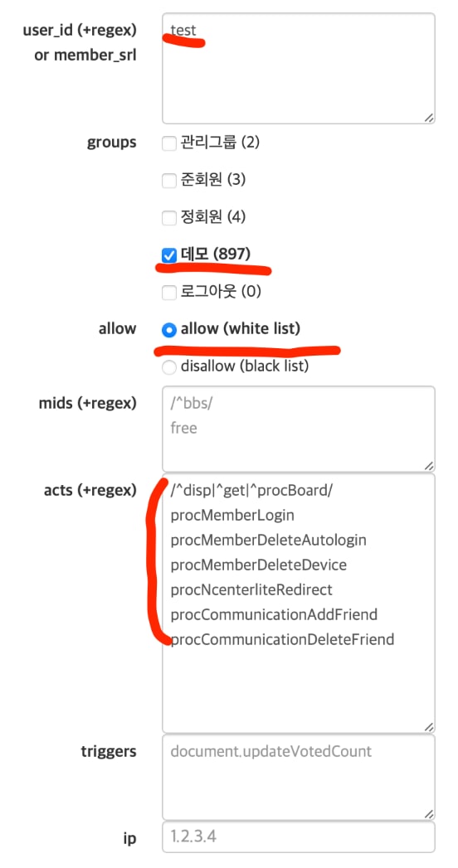Check the 준회원 (3) group checkbox
Image resolution: width=458 pixels, height=868 pixels.
pos(168,181)
